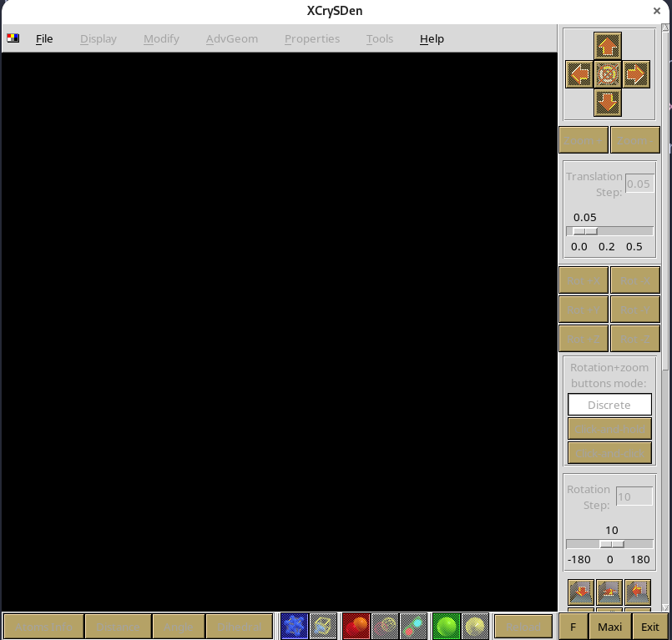Click the up arrow translation icon
This screenshot has width=672, height=640.
[x=608, y=46]
